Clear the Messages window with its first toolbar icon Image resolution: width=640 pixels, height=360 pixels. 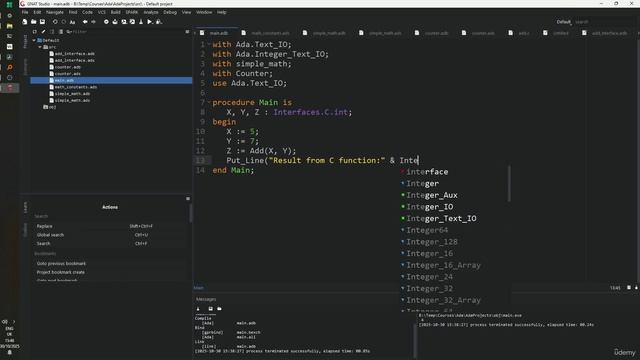tap(198, 309)
